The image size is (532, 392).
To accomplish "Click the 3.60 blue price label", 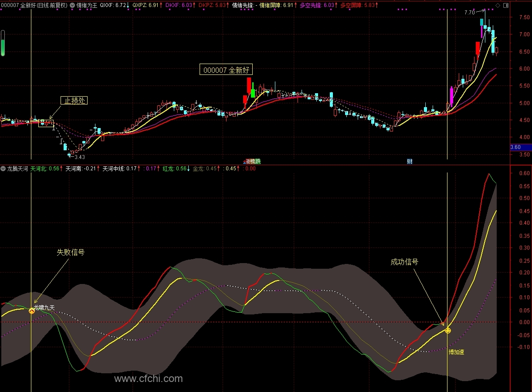I will 521,147.
